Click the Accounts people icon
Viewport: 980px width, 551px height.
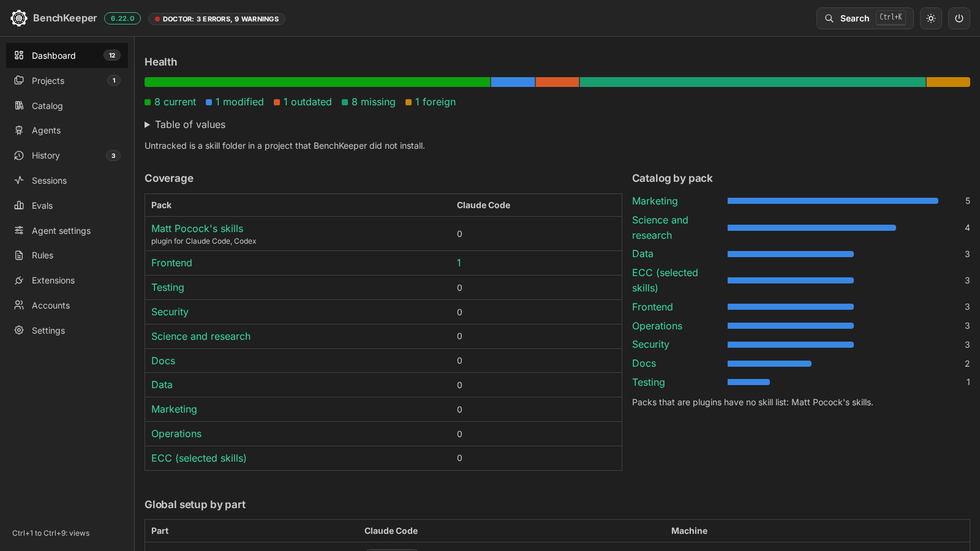point(19,305)
